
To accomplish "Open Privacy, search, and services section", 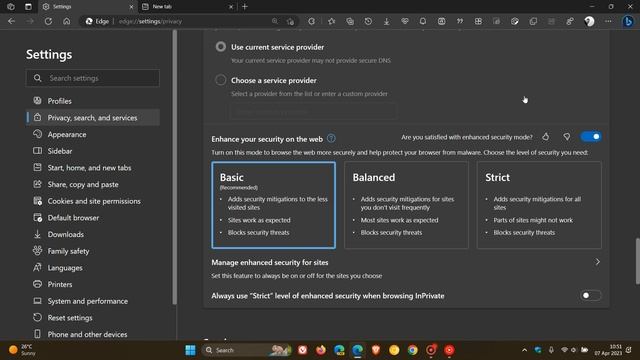I will (x=93, y=118).
